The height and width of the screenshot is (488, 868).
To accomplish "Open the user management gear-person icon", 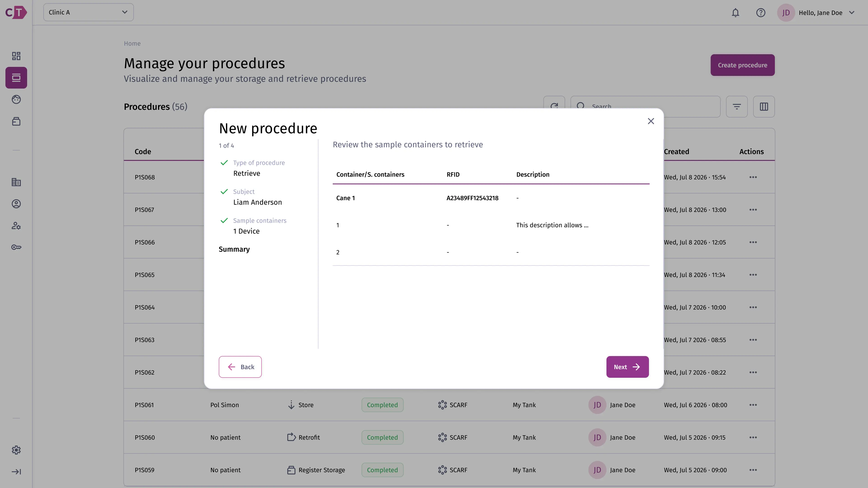I will pos(16,226).
